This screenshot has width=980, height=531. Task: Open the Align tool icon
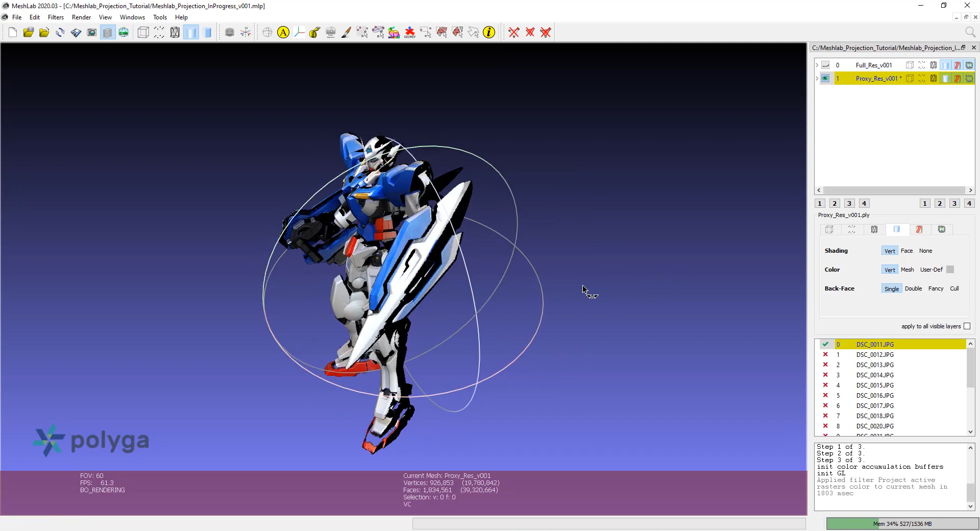point(331,33)
